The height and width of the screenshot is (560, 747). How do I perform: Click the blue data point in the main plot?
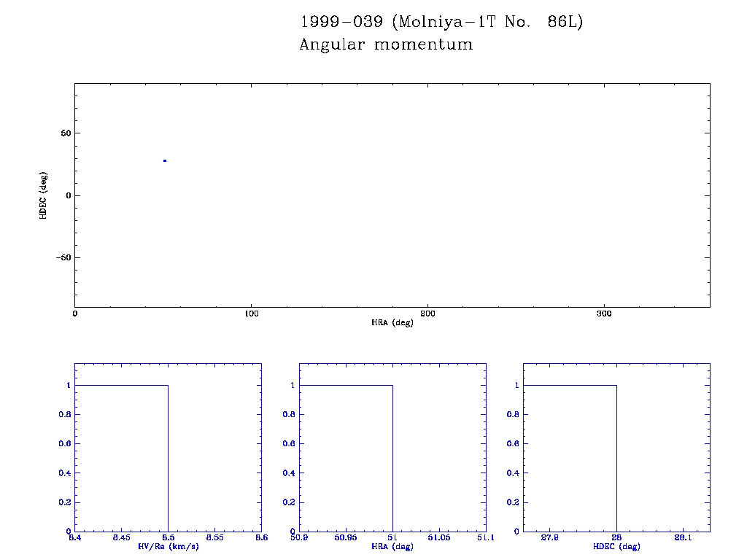tap(165, 160)
